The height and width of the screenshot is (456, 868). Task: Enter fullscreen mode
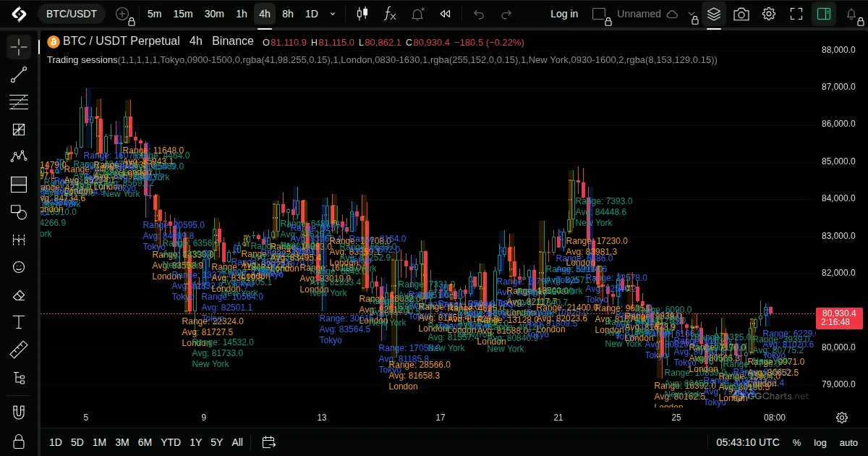tap(796, 14)
